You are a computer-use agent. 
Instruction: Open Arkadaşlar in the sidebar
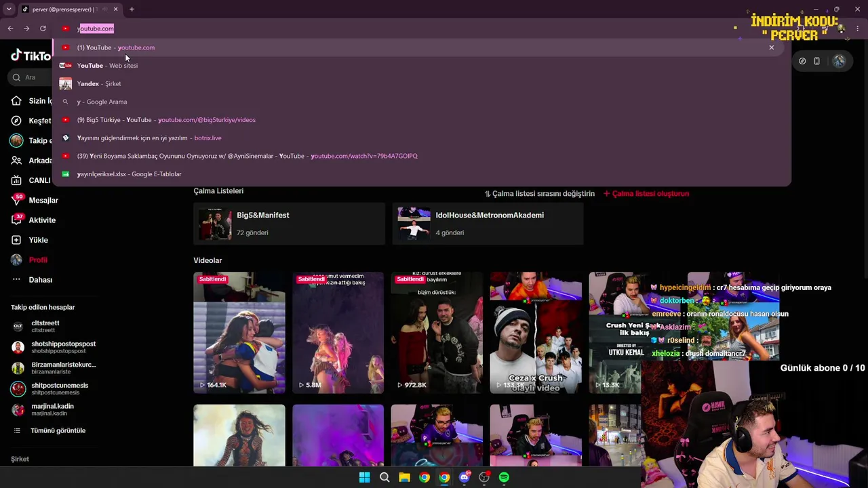[31, 161]
